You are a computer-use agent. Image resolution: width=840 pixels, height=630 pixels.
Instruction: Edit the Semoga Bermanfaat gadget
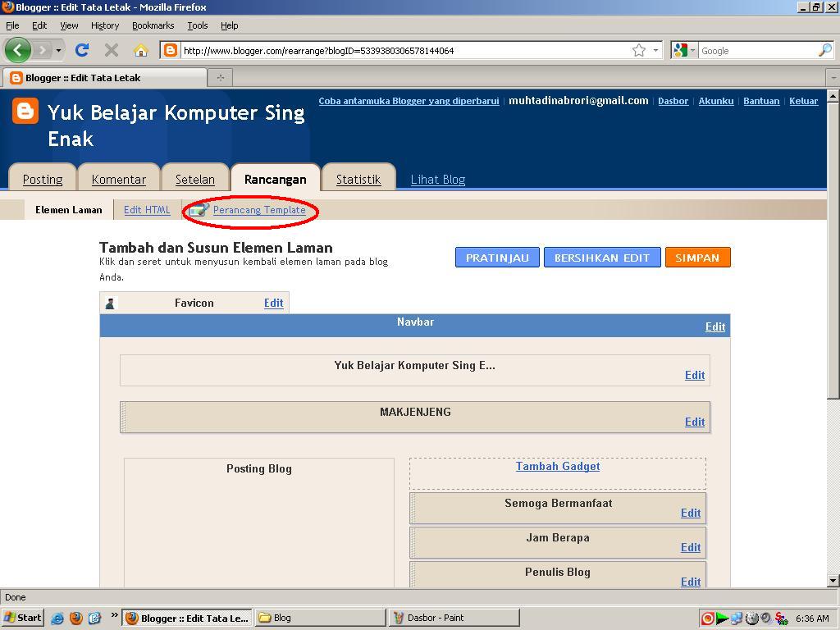(691, 514)
